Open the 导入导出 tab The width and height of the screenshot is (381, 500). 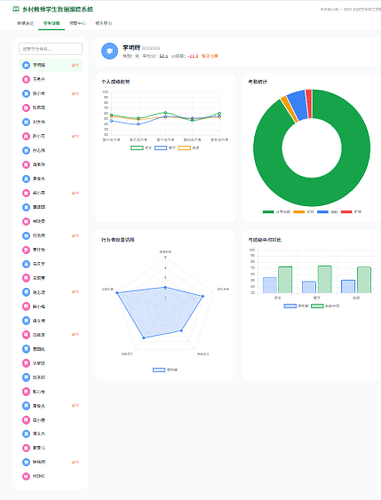[104, 23]
